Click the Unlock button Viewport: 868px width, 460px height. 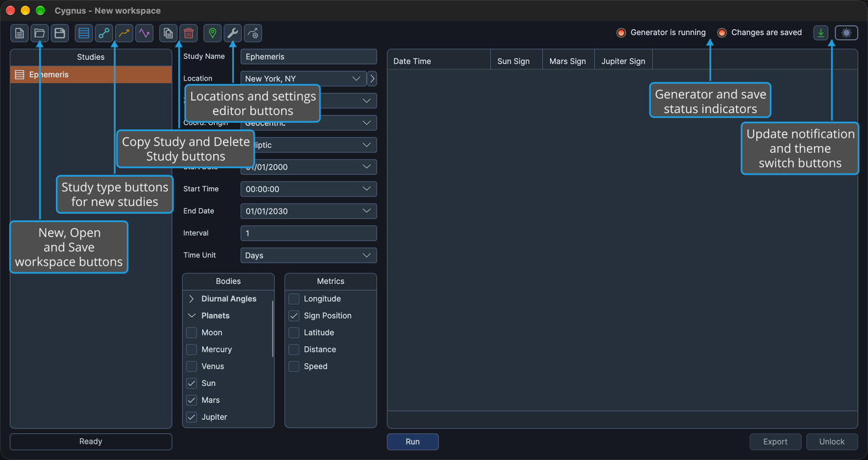832,442
